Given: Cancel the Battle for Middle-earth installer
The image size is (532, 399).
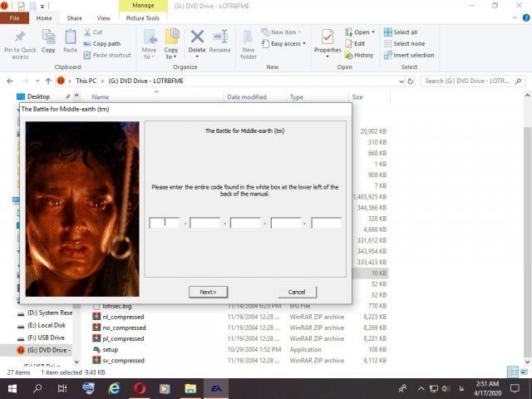Looking at the screenshot, I should (297, 292).
